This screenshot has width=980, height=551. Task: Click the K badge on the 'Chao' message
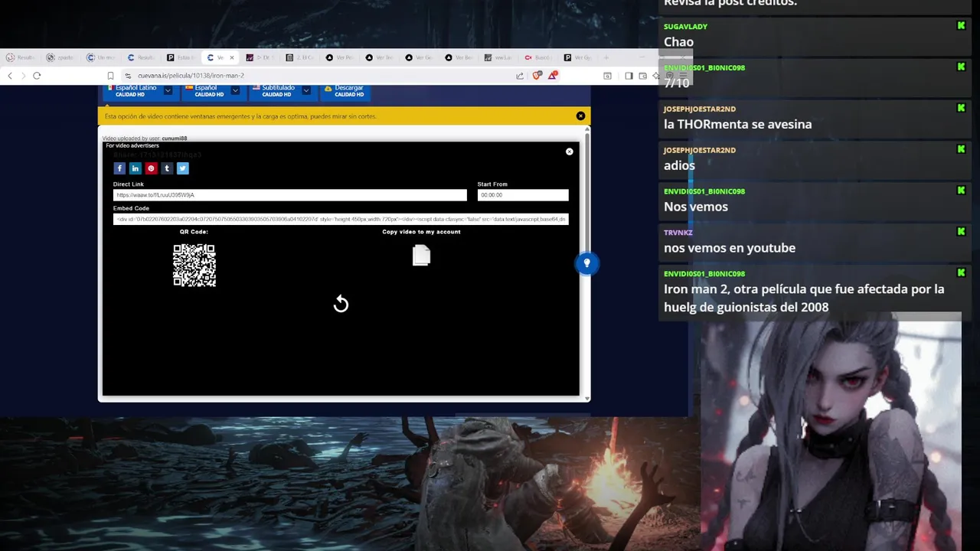pyautogui.click(x=961, y=26)
